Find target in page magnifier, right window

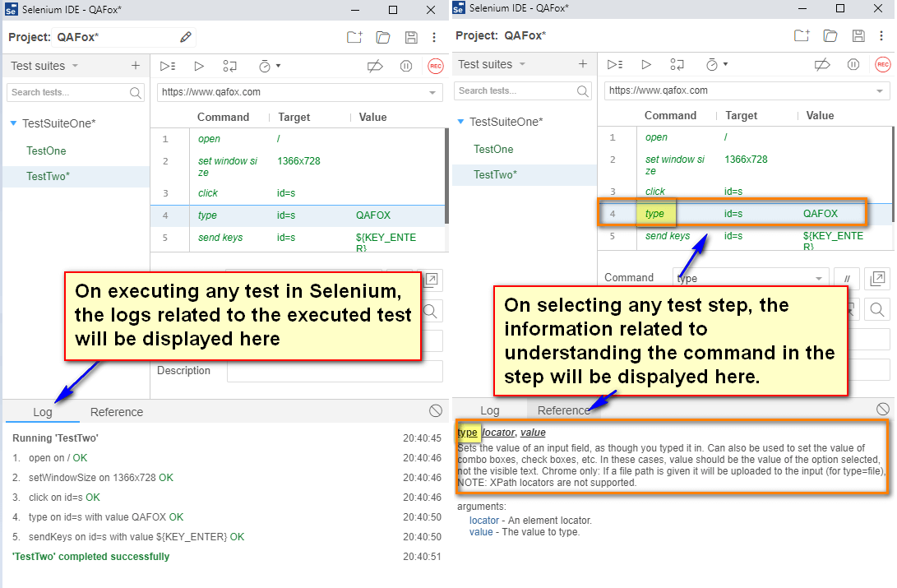pos(877,310)
